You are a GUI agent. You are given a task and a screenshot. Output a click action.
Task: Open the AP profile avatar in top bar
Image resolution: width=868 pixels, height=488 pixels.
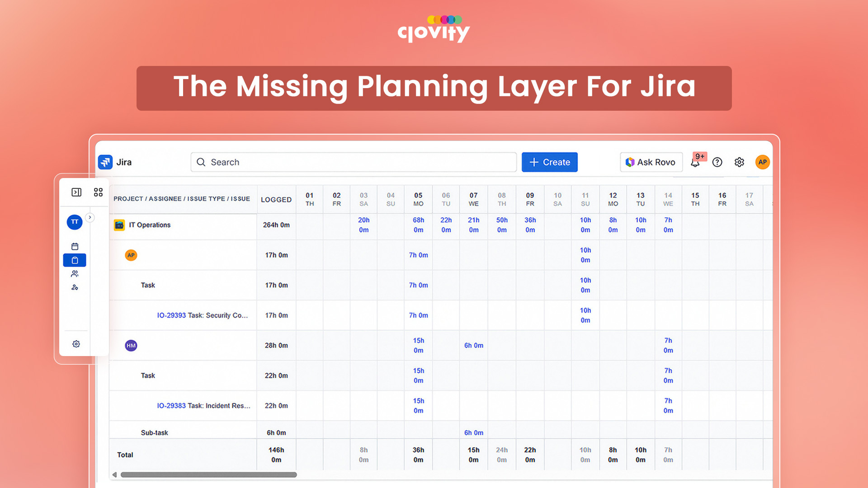pyautogui.click(x=763, y=162)
